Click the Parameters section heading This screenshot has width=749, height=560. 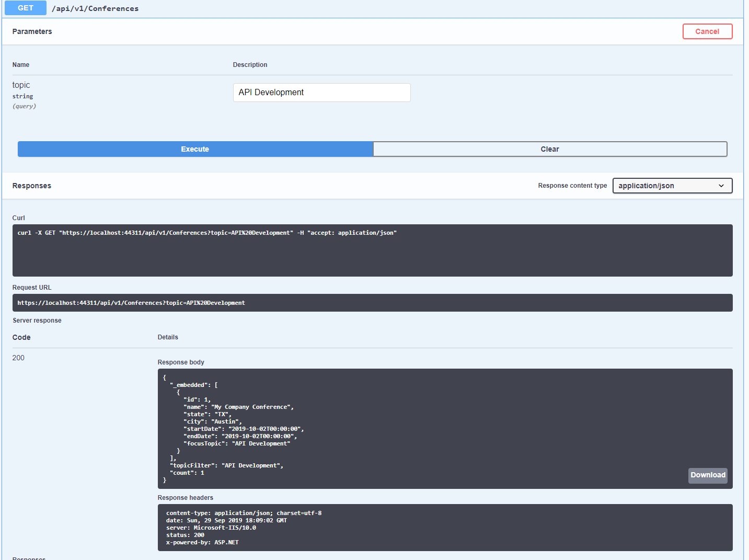32,31
